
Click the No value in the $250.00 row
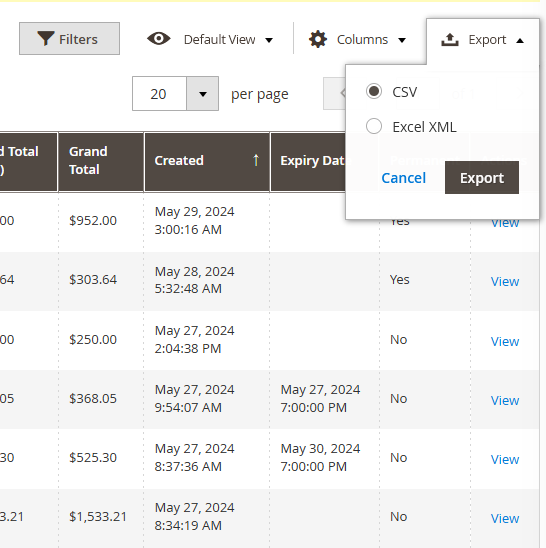tap(398, 339)
